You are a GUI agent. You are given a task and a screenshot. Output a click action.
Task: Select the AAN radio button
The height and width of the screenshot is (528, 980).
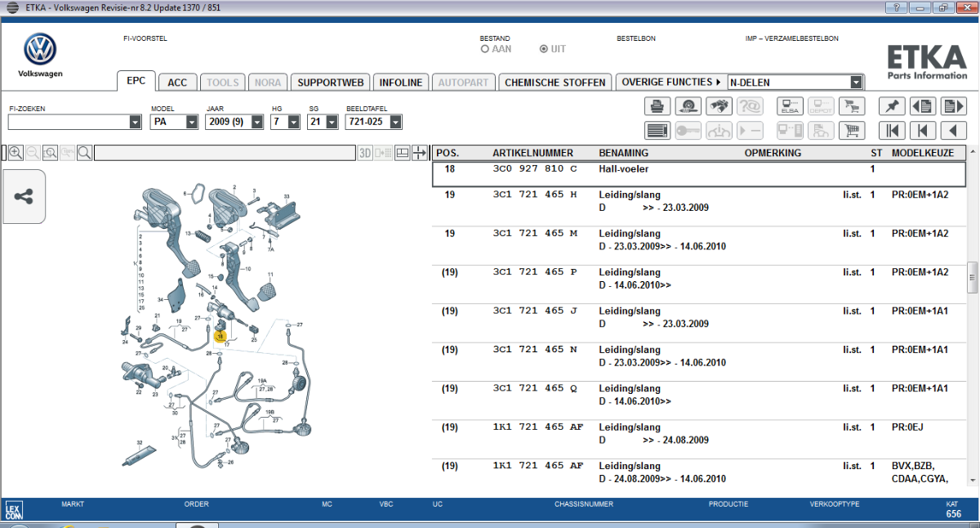tap(485, 49)
